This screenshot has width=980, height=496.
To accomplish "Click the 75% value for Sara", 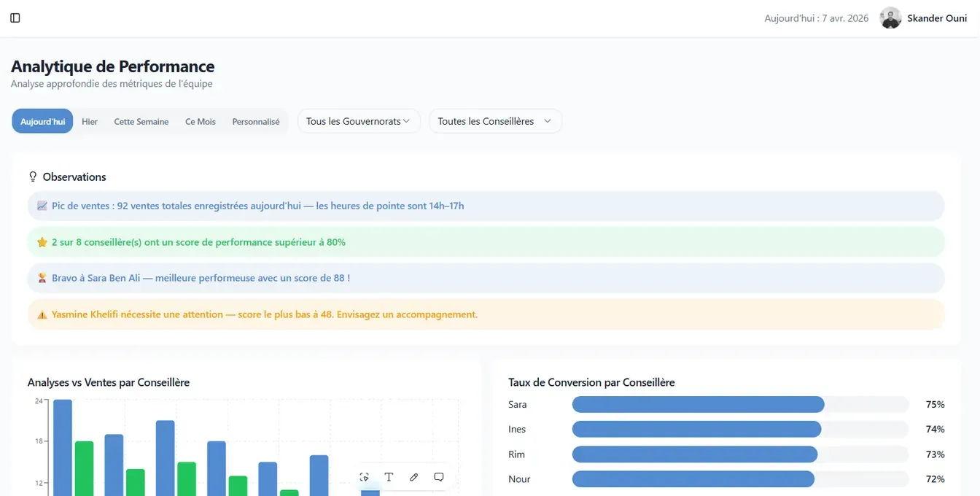I will click(x=935, y=404).
